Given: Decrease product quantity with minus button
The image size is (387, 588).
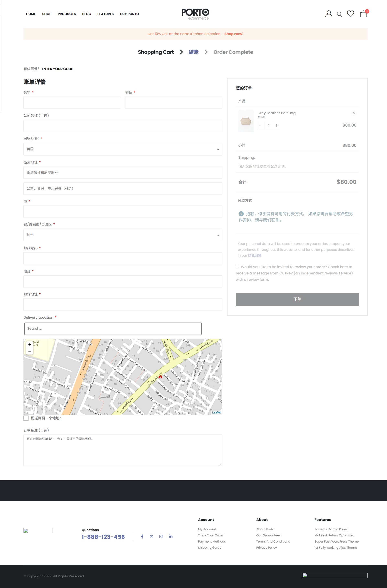Looking at the screenshot, I should (x=261, y=125).
